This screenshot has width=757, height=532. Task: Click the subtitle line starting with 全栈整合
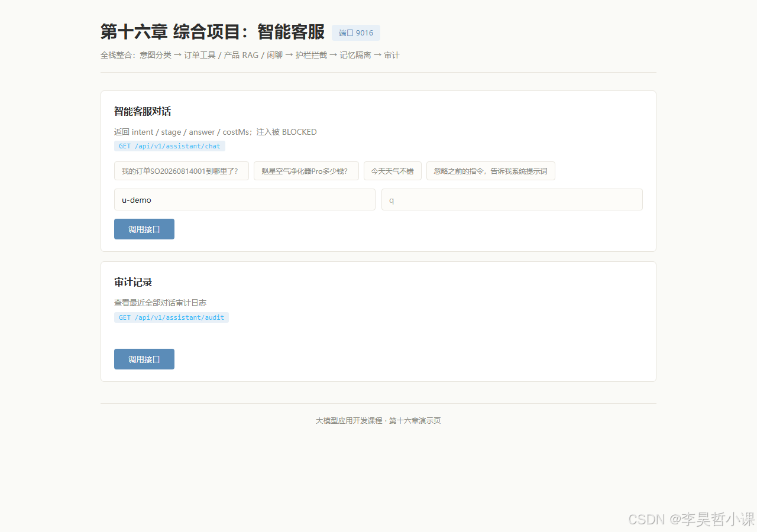250,55
